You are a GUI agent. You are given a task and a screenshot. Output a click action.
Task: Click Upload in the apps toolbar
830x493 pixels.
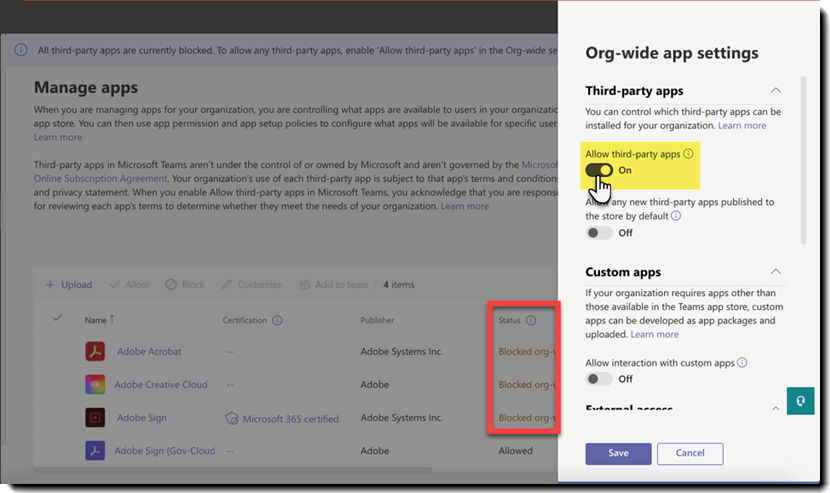coord(69,284)
